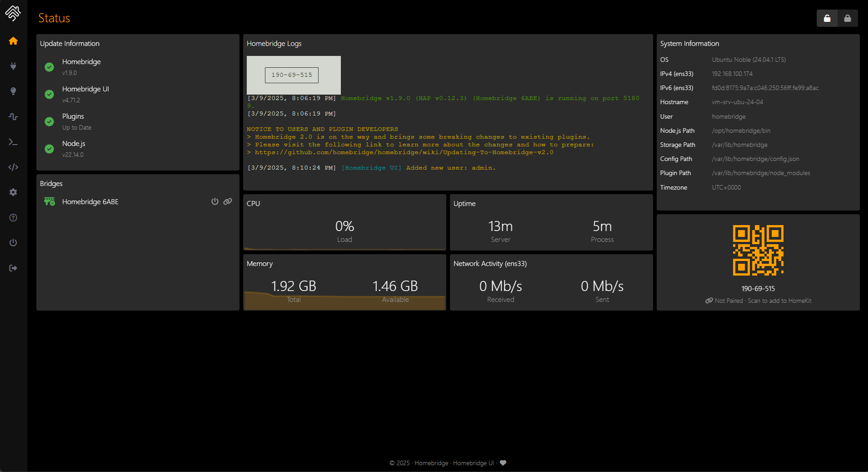Image resolution: width=868 pixels, height=472 pixels.
Task: Click 'Not Paired · Scan to add to HomeKit'
Action: pos(758,301)
